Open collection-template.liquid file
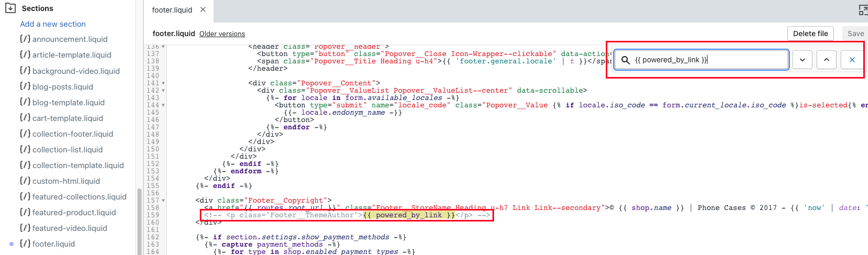The image size is (868, 255). [78, 165]
